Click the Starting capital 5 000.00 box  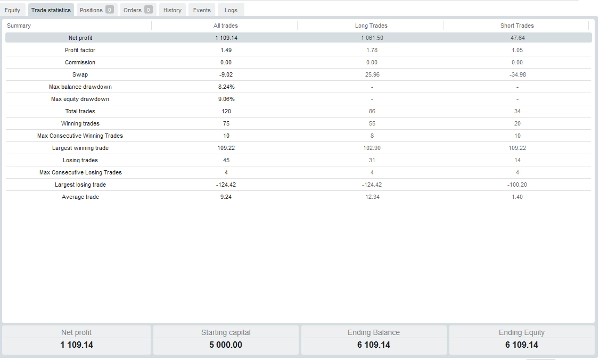coord(225,339)
